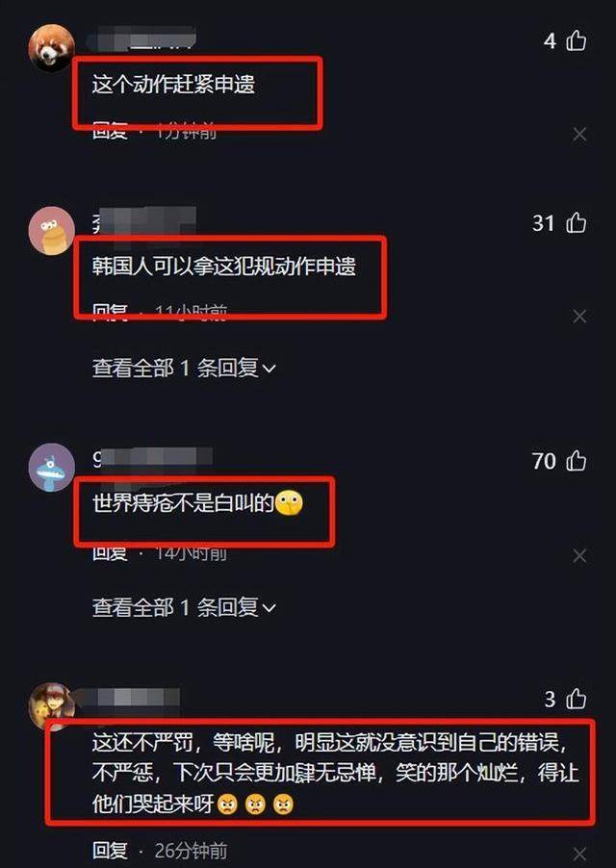
Task: Click chevron beside replies under '世界痔疮' comment
Action: (269, 608)
